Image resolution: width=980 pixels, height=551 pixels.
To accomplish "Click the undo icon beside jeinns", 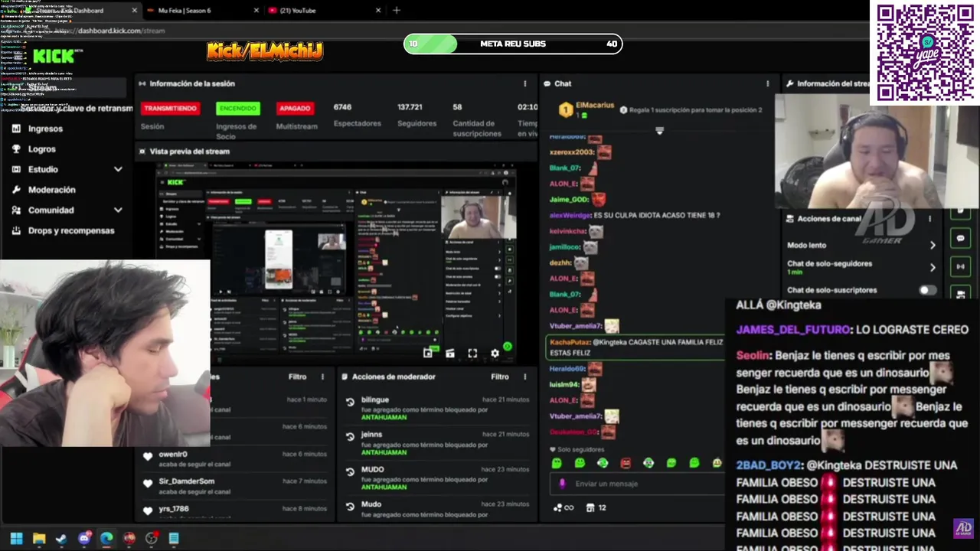I will tap(350, 436).
